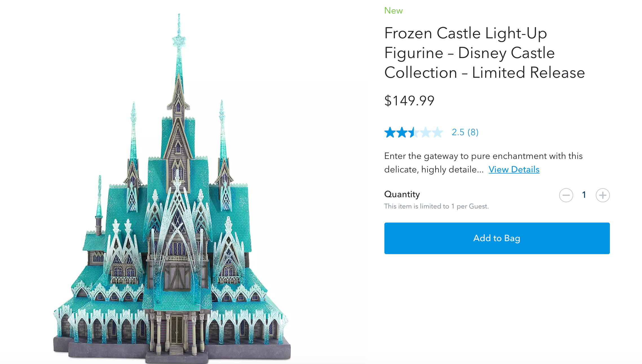The image size is (642, 364).
Task: Click the Quantity label
Action: point(402,194)
